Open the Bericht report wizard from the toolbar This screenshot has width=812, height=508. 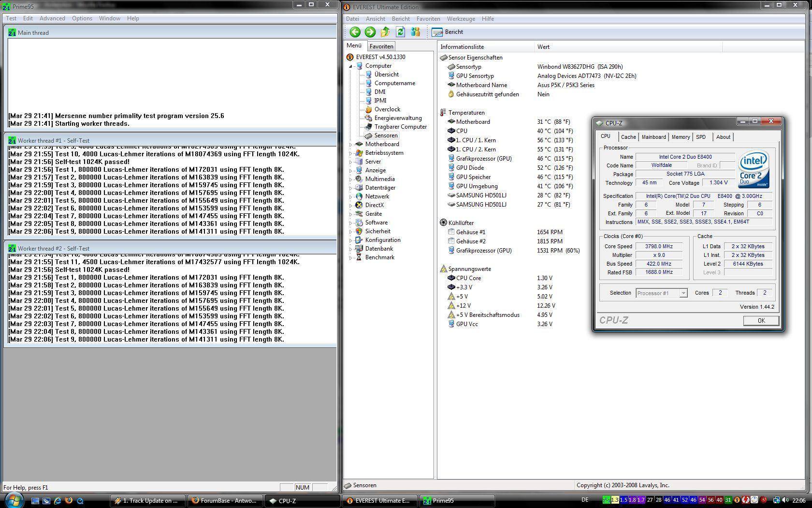coord(448,32)
